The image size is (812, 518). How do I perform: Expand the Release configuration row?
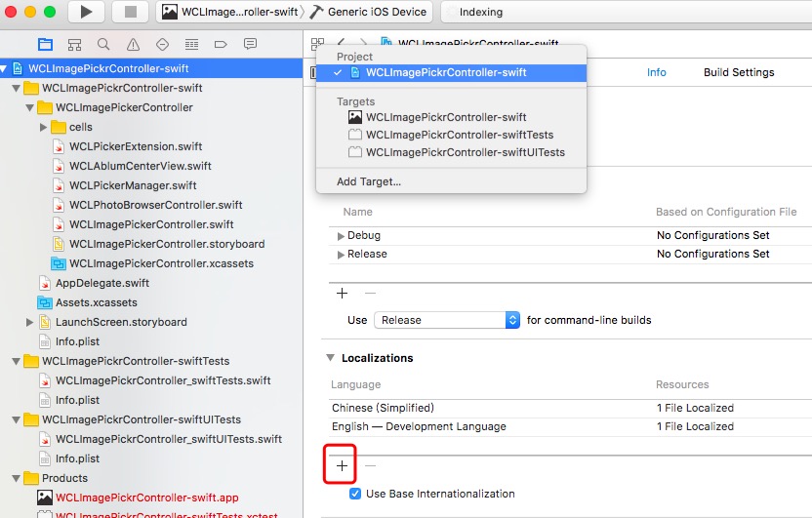point(341,255)
